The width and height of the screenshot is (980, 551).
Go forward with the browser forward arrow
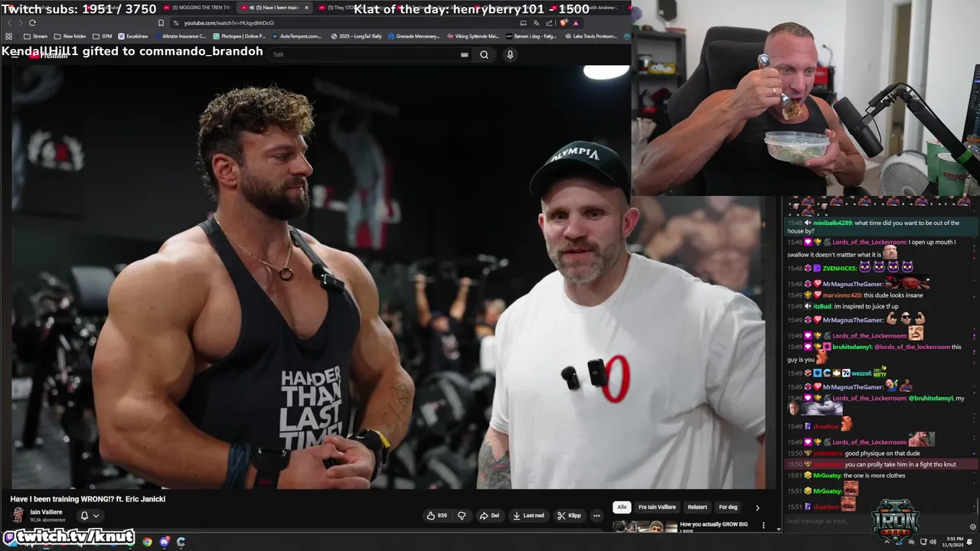pos(20,23)
